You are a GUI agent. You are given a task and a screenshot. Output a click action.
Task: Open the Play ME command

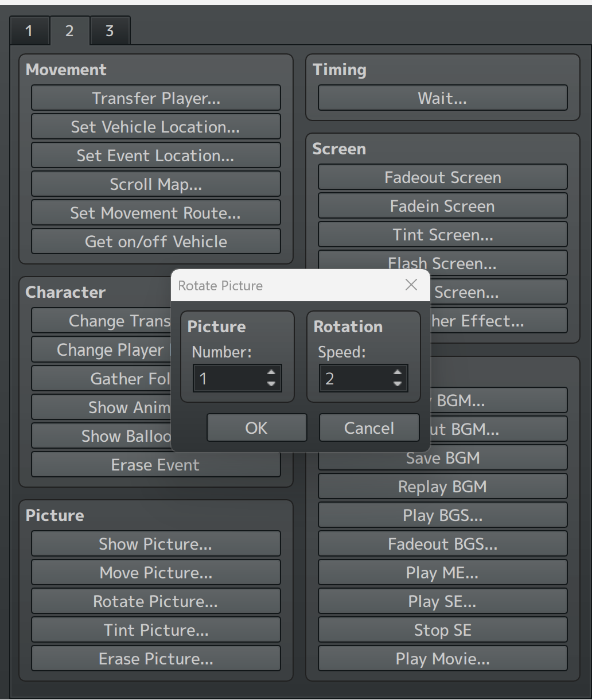tap(443, 573)
